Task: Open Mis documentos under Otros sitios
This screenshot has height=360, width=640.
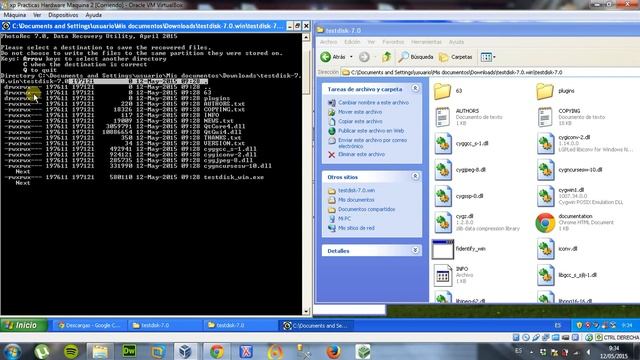Action: [x=356, y=200]
